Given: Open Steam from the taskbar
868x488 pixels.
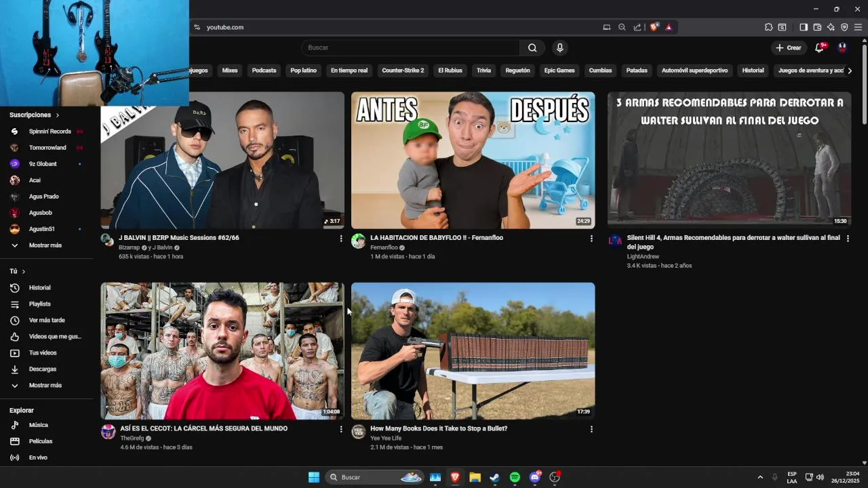Looking at the screenshot, I should coord(495,477).
